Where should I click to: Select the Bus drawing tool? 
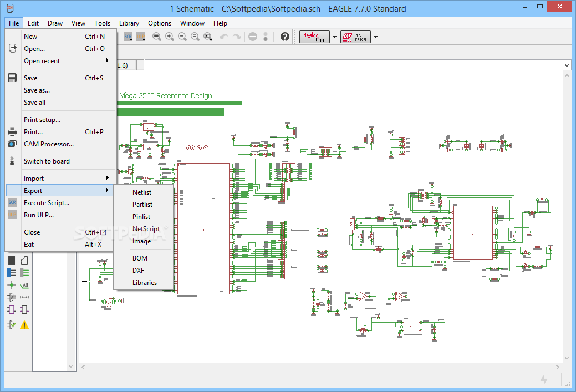pos(12,273)
